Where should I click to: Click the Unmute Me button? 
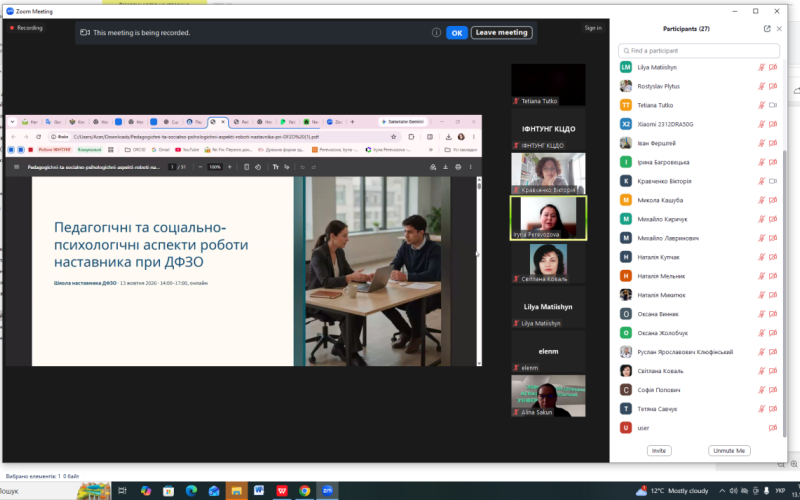[x=729, y=451]
